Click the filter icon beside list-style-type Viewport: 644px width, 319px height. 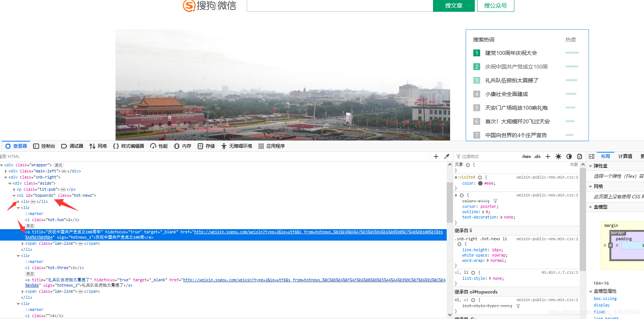(x=518, y=306)
